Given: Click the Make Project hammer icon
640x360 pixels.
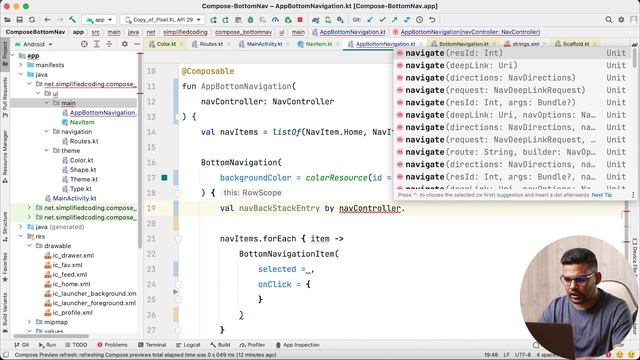Looking at the screenshot, I should (72, 20).
